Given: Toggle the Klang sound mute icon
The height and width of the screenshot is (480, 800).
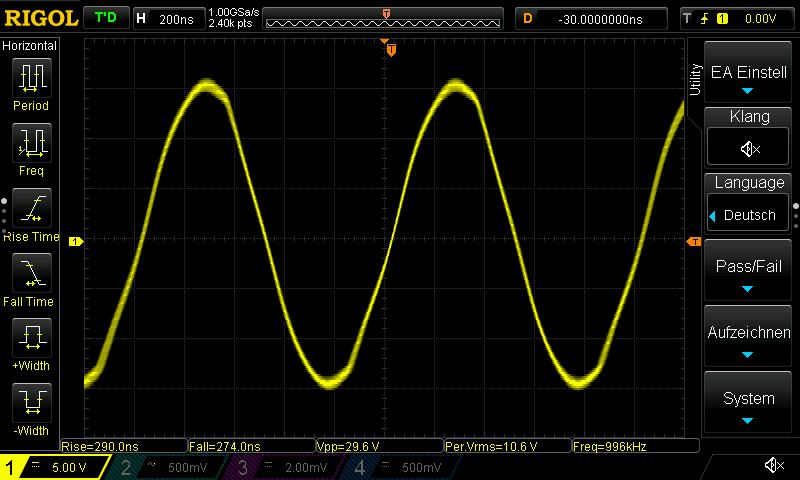Looking at the screenshot, I should point(748,148).
